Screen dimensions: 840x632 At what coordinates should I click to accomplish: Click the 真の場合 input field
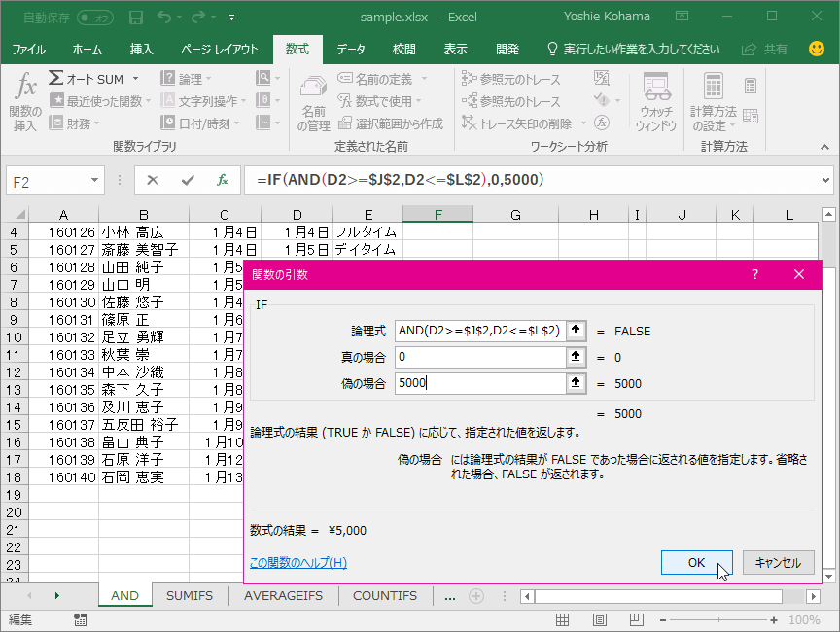point(480,357)
